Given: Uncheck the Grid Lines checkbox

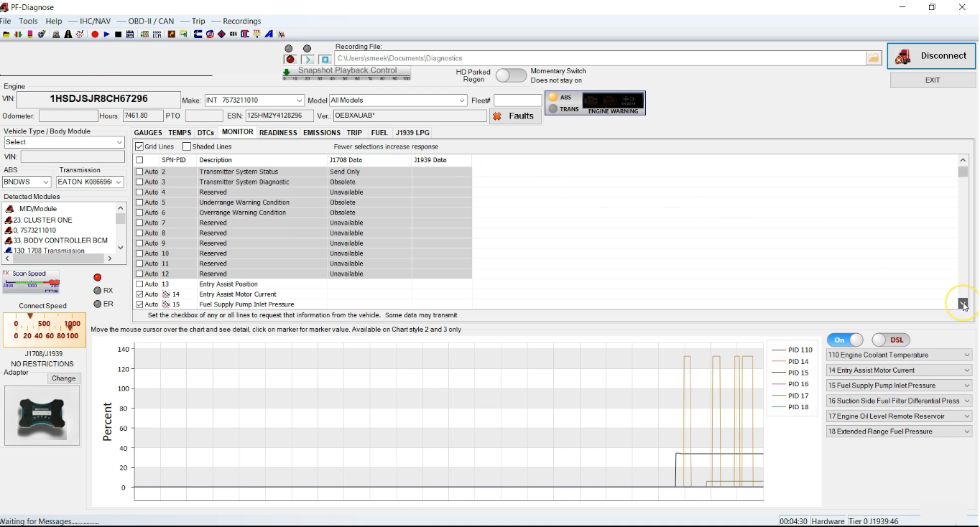Looking at the screenshot, I should [139, 146].
